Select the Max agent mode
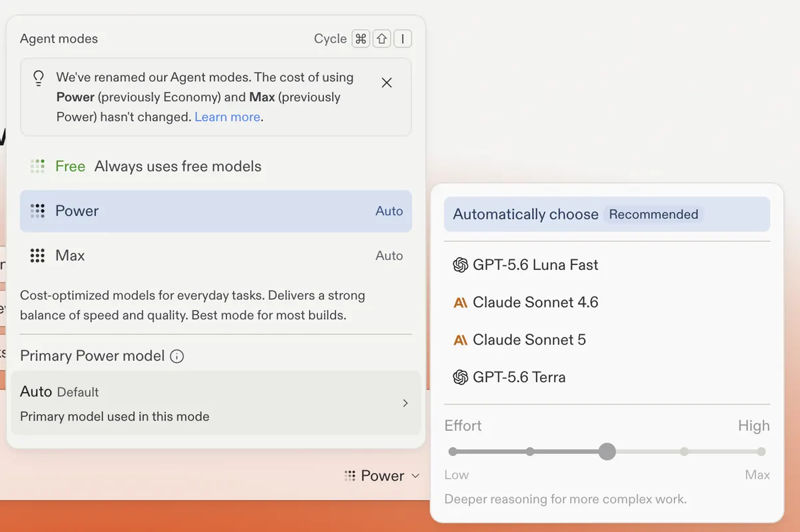800x532 pixels. [x=215, y=255]
